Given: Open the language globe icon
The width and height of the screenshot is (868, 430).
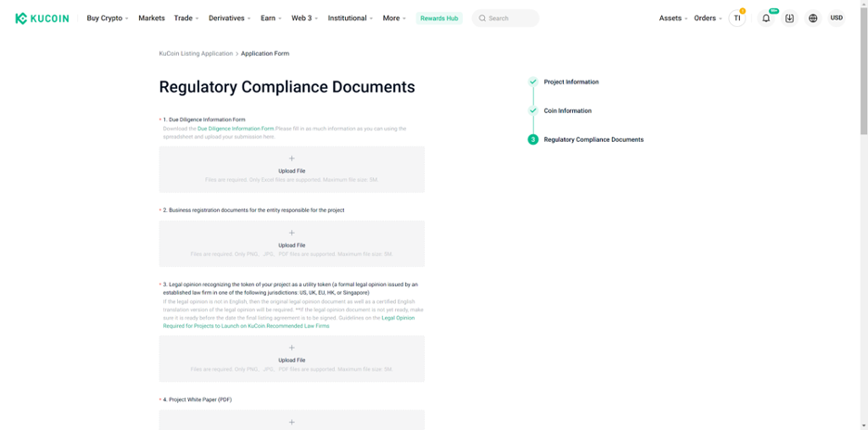Looking at the screenshot, I should [813, 18].
